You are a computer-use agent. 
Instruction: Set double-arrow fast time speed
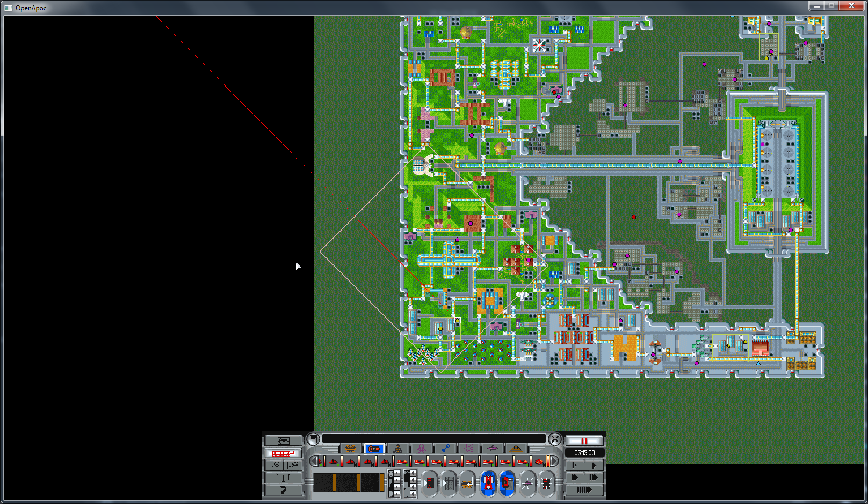575,477
